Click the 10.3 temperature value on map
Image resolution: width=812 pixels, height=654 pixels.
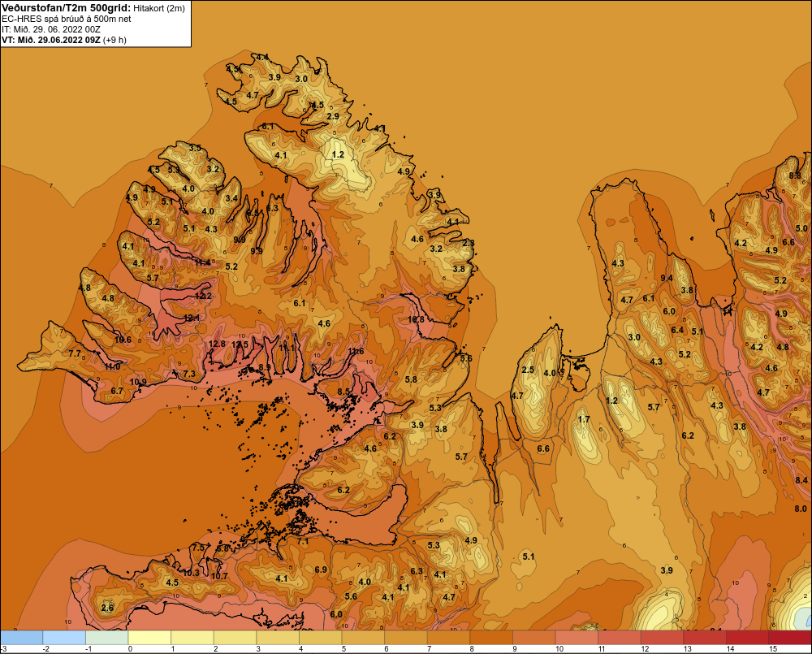click(191, 573)
